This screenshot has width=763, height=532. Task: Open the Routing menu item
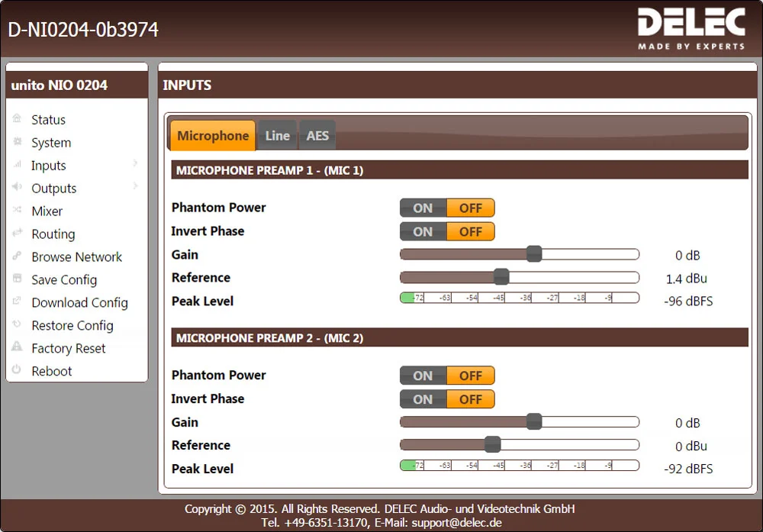pos(53,234)
